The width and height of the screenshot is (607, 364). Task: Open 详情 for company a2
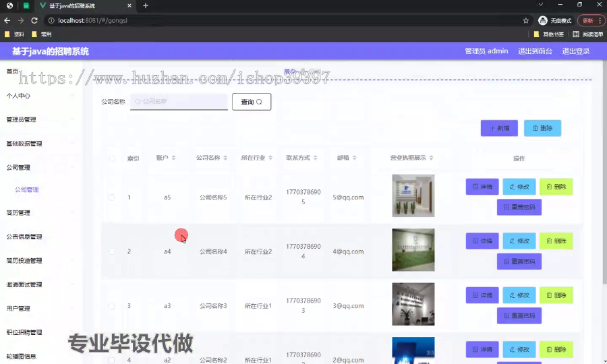pyautogui.click(x=482, y=350)
